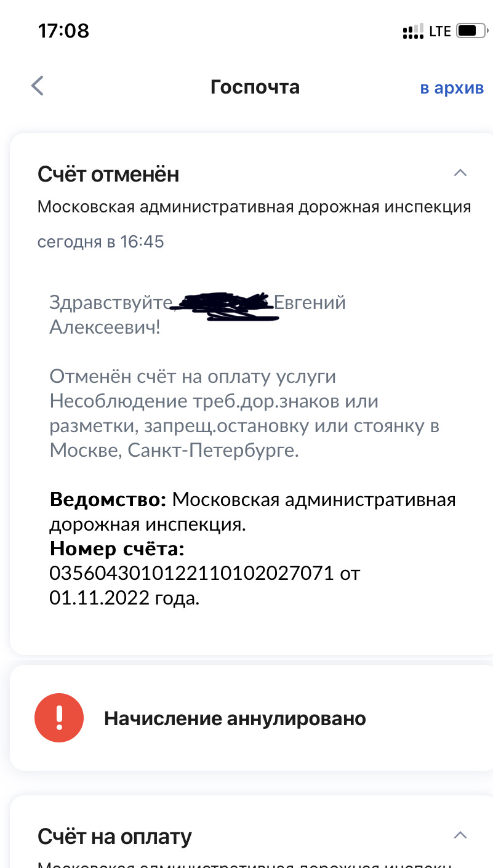Screen dimensions: 493x868
Task: Tap the 'Счёт отменён' heading
Action: [108, 174]
